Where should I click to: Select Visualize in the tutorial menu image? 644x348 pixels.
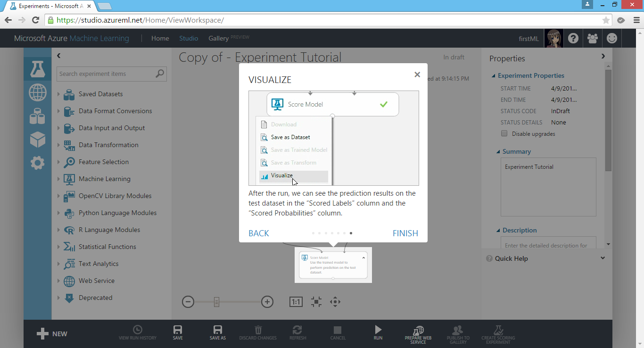click(293, 176)
